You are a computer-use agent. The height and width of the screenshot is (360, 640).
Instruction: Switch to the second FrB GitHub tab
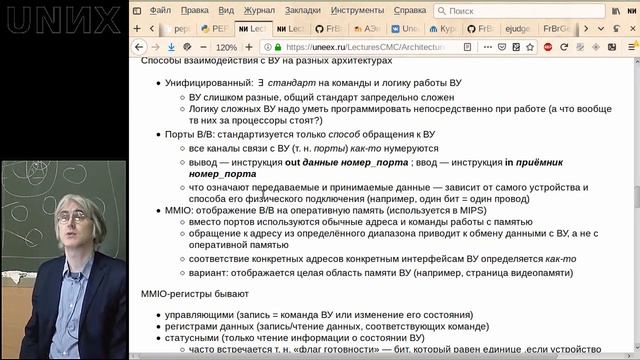pyautogui.click(x=481, y=29)
